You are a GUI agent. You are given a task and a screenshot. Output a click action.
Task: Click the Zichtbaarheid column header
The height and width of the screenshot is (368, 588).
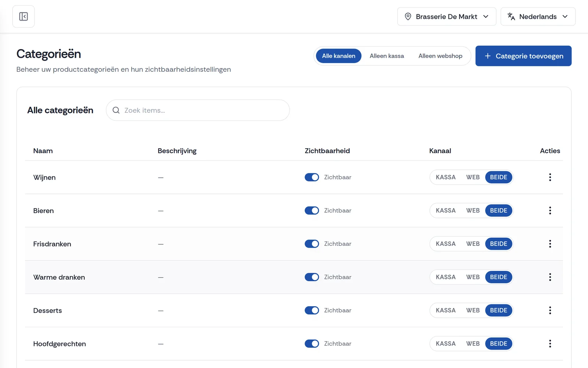[327, 151]
